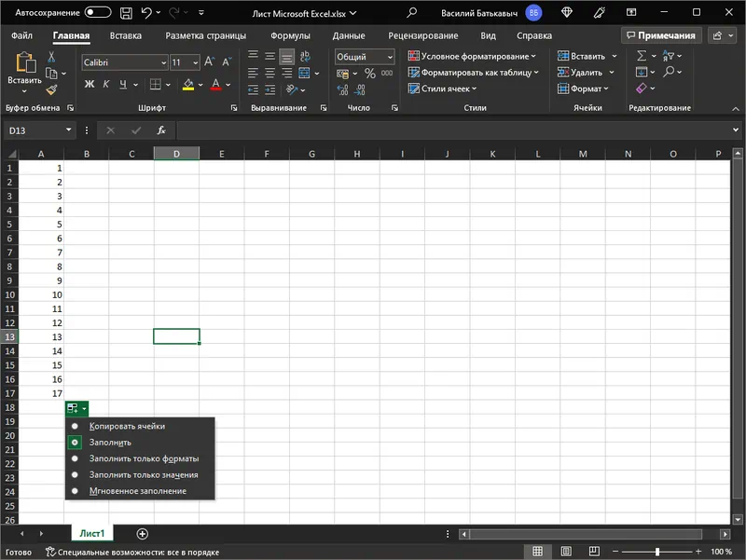Viewport: 746px width, 560px height.
Task: Toggle center horizontal alignment
Action: coord(269,73)
